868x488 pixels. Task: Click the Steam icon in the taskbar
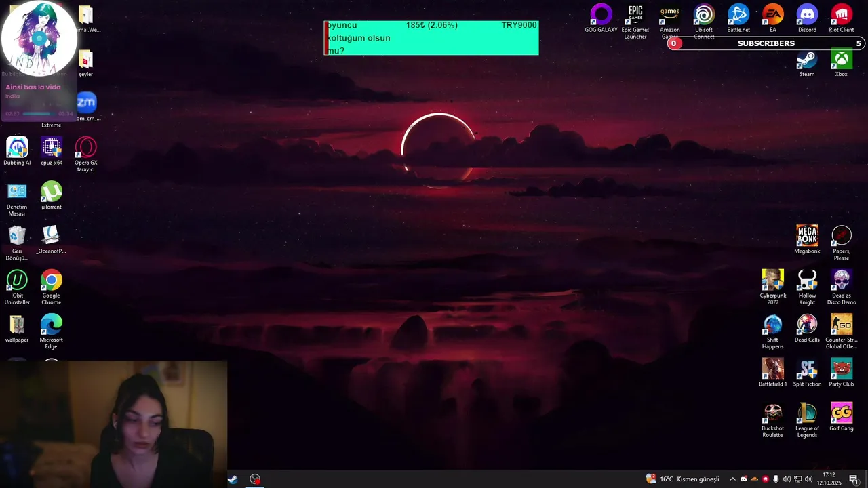(233, 479)
